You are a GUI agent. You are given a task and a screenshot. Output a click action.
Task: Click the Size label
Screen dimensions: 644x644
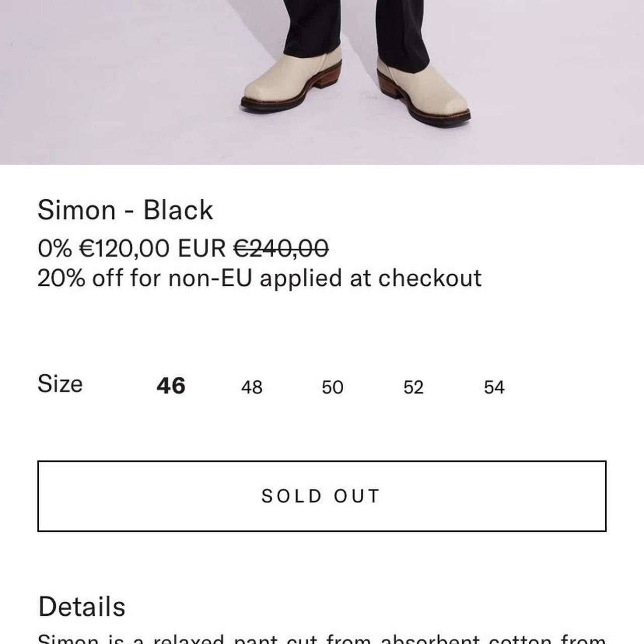(x=60, y=384)
